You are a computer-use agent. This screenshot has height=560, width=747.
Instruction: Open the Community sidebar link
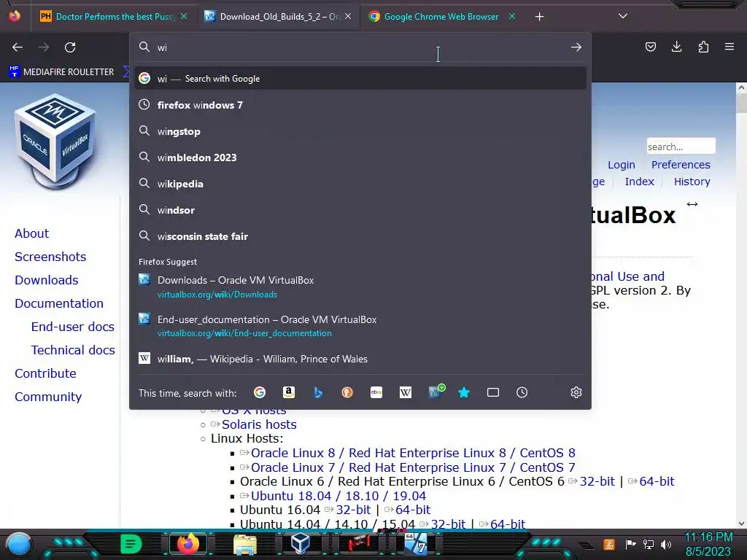point(48,397)
